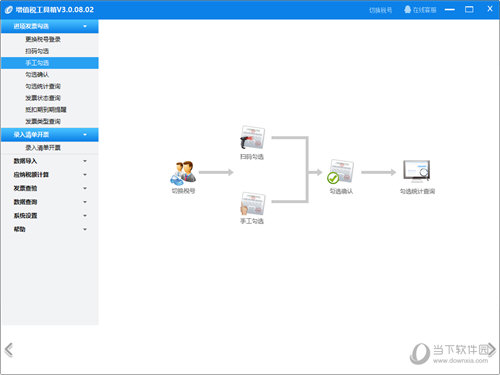Expand the 应纳税额计算 section
This screenshot has height=375, width=500.
pyautogui.click(x=50, y=175)
